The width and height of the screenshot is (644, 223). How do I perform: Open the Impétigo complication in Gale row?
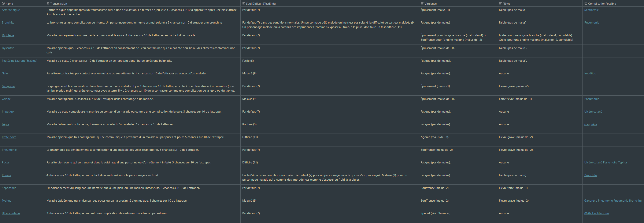(590, 74)
